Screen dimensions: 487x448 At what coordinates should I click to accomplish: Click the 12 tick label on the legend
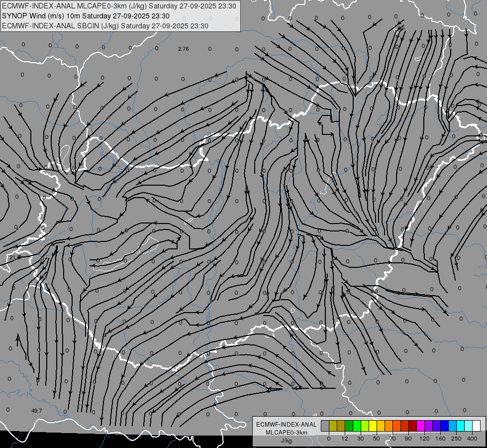[x=345, y=439]
